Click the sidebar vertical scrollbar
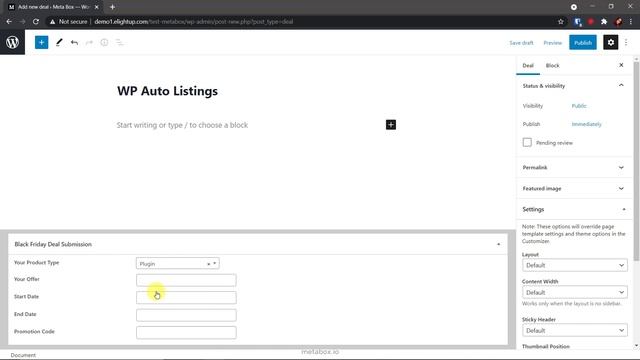640x360 pixels. [636, 161]
